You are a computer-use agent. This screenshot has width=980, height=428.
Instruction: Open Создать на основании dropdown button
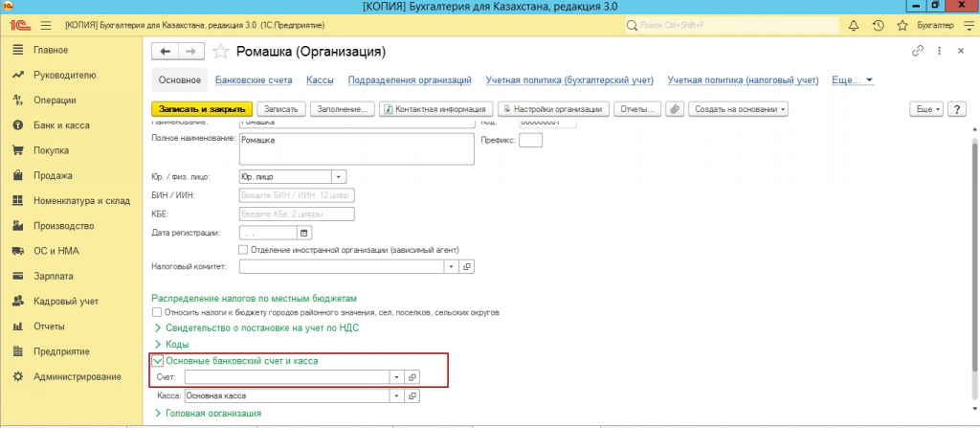738,109
